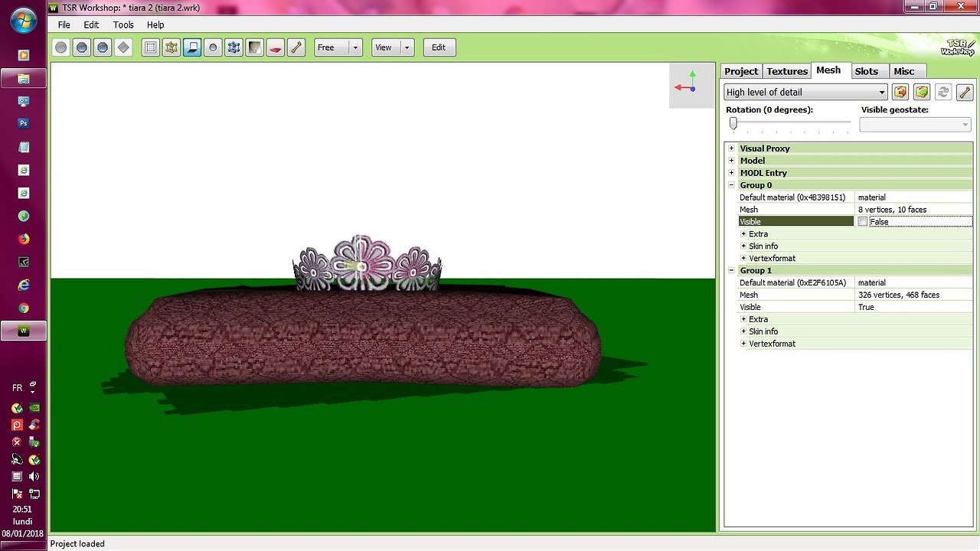Expand the Visual Proxy section

[x=731, y=148]
